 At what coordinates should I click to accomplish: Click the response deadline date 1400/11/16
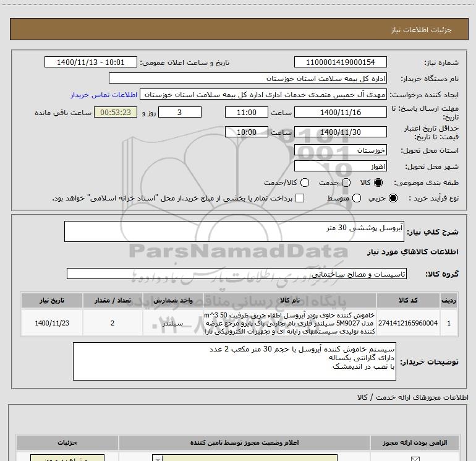(x=340, y=112)
